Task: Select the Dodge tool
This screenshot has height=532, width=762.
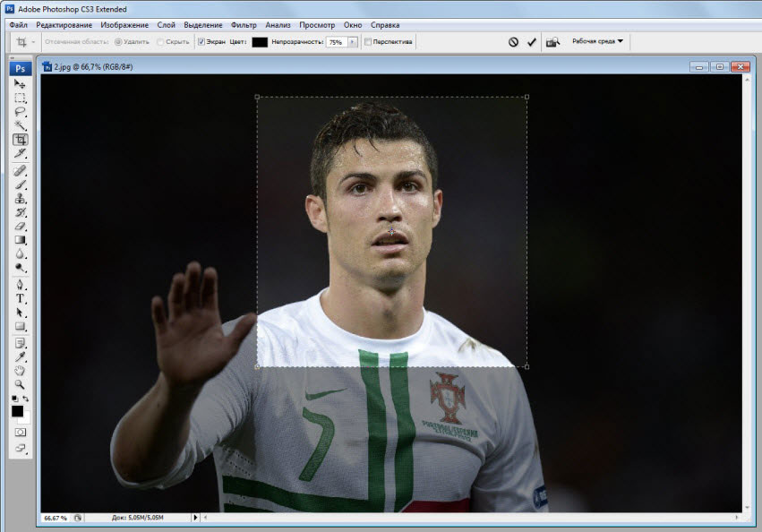Action: coord(20,268)
